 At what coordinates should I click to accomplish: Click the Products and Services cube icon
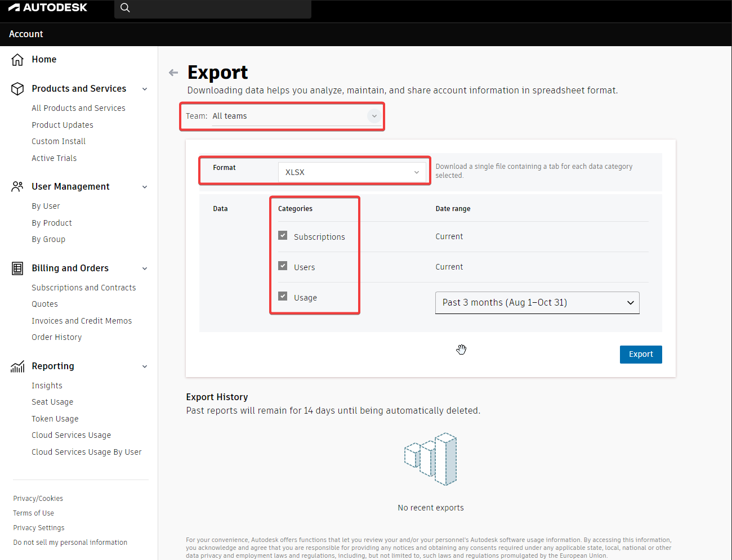pos(17,89)
